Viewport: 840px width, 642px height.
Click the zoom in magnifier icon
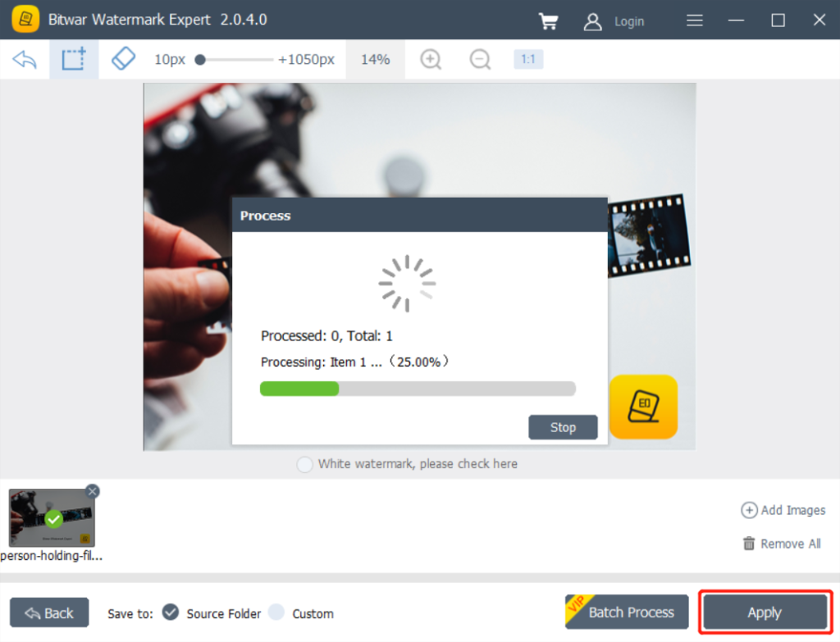click(430, 59)
